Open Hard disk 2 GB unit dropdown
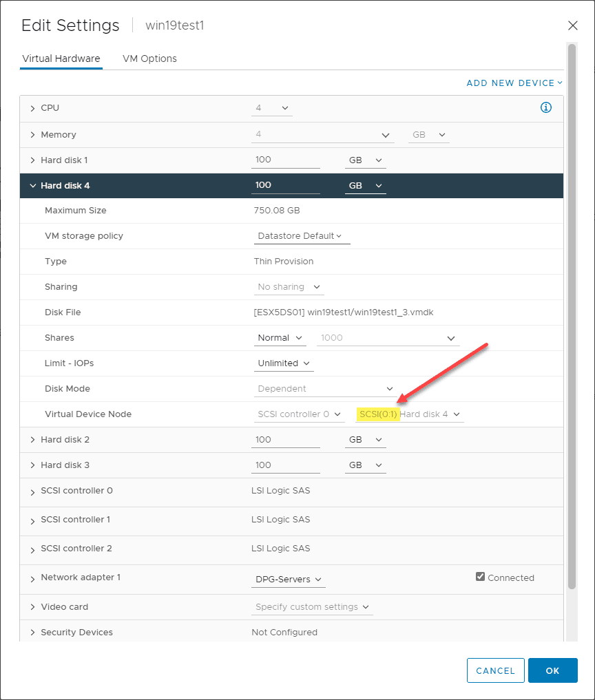 pyautogui.click(x=366, y=440)
